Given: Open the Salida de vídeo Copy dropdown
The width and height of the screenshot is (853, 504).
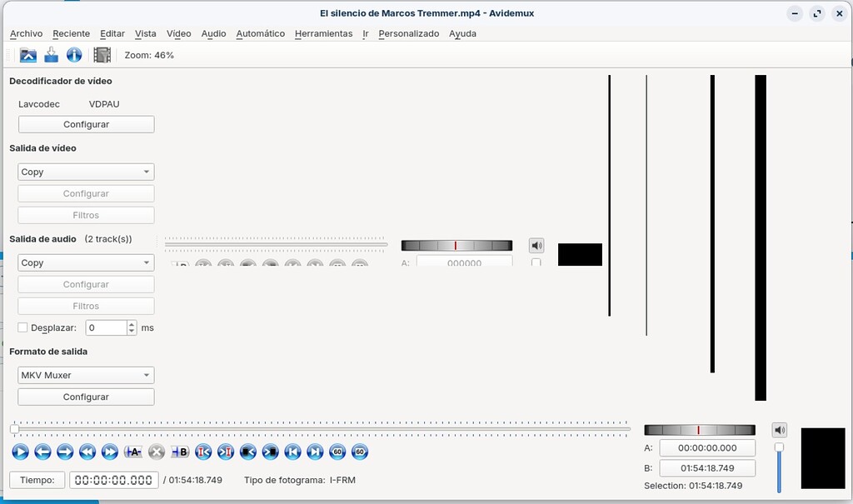Looking at the screenshot, I should coord(86,172).
